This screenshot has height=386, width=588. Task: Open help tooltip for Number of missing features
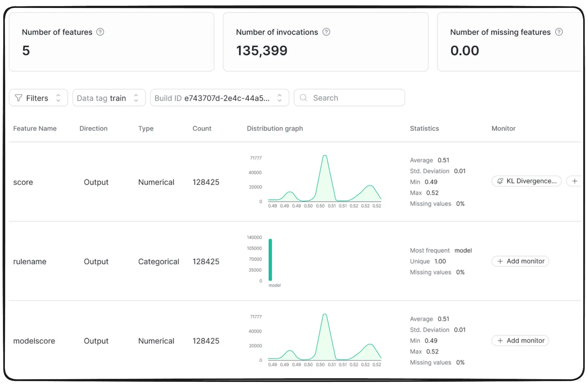[x=559, y=32]
